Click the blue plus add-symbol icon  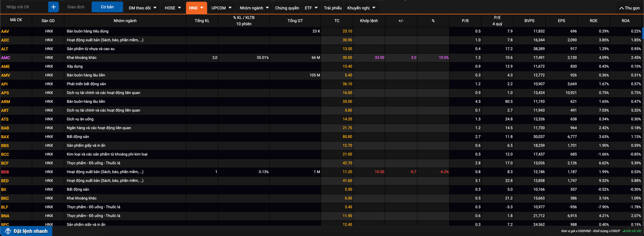point(53,7)
